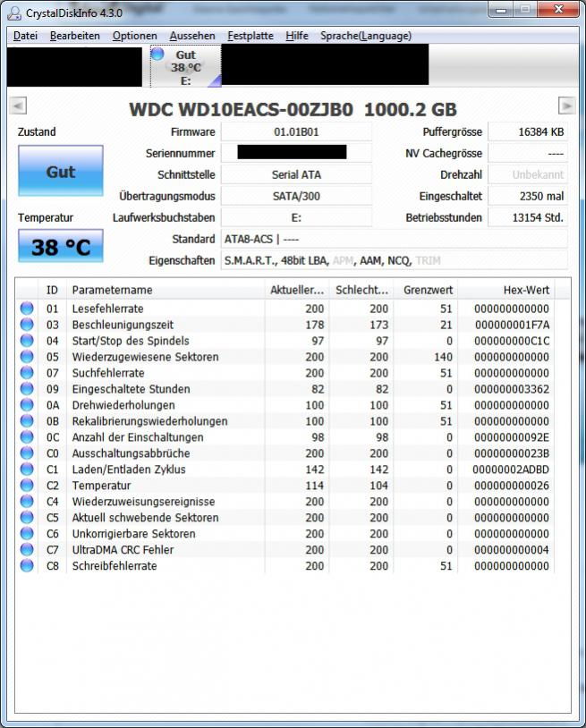Click the Eingeschaltet field 2350 mal
The width and height of the screenshot is (586, 728).
(528, 196)
